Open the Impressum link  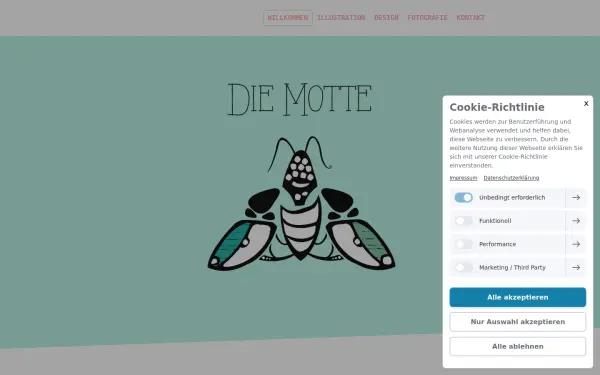click(x=463, y=178)
